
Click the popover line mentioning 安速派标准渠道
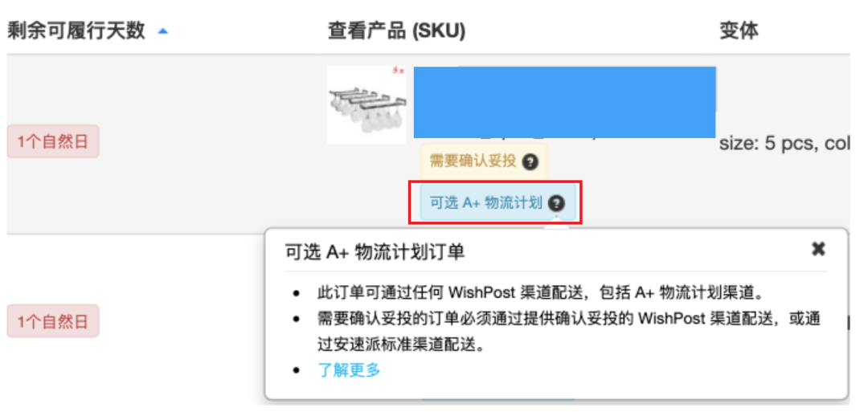tap(410, 345)
